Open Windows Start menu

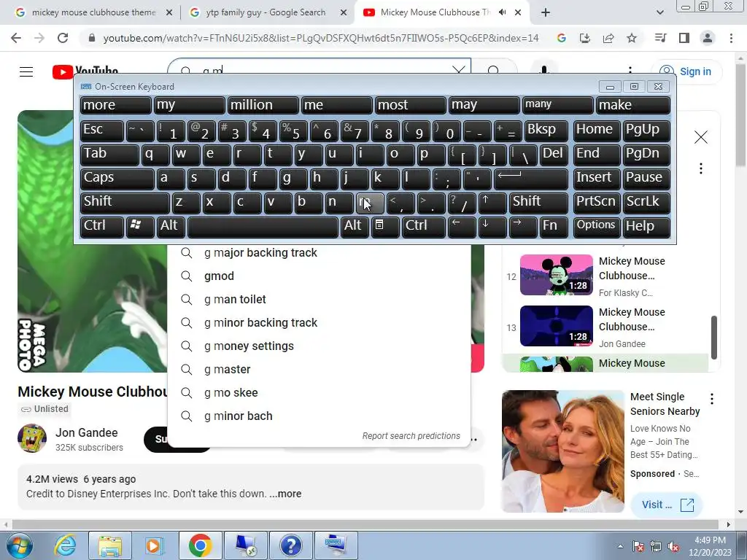point(19,545)
